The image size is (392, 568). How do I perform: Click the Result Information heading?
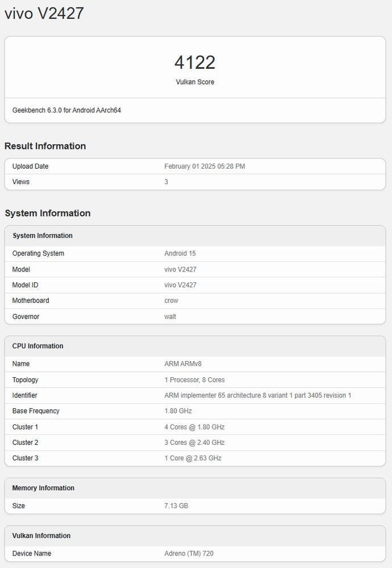(45, 146)
